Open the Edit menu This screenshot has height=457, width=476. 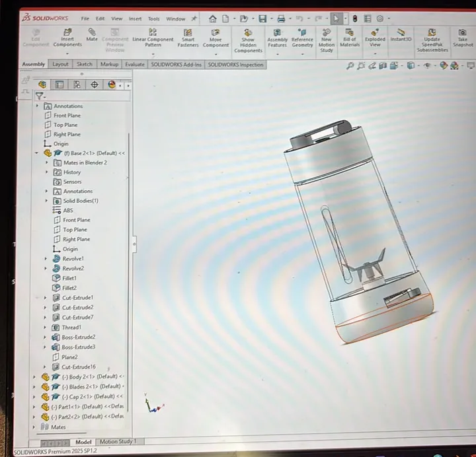click(x=100, y=18)
